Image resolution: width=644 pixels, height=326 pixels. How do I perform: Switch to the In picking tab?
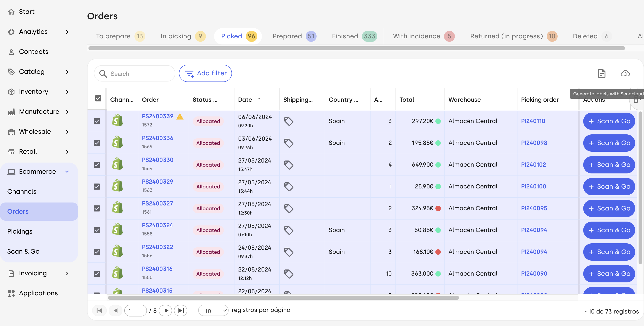[183, 36]
